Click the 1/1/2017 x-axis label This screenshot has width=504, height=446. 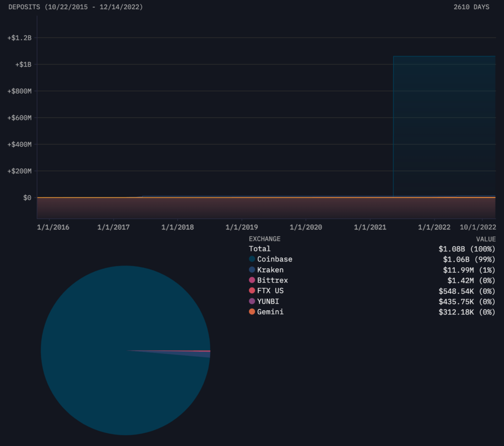114,227
